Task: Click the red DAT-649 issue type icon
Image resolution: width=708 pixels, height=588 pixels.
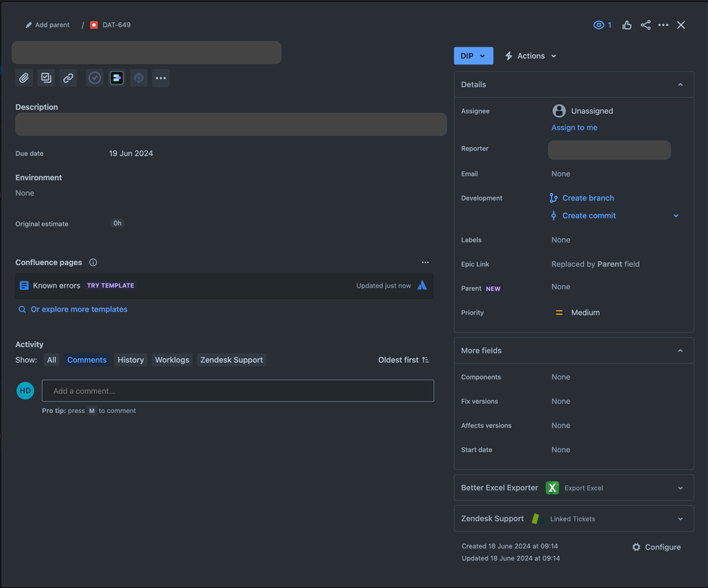Action: click(94, 25)
